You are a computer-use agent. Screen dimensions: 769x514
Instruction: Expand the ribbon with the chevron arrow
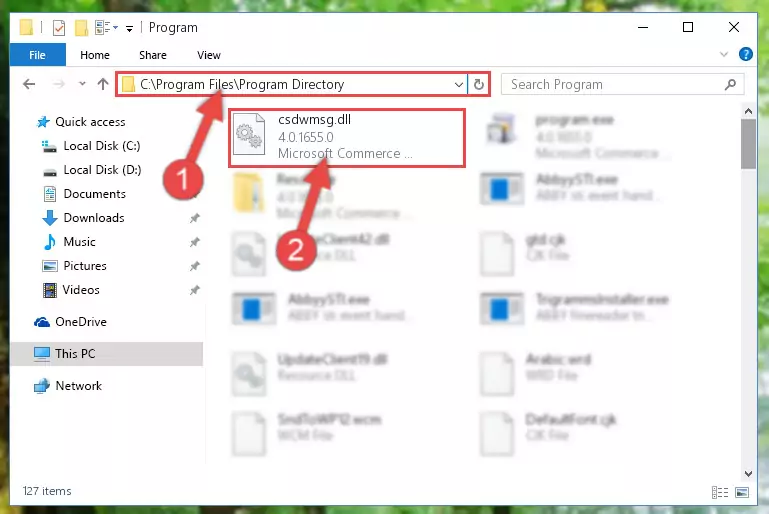[x=723, y=54]
